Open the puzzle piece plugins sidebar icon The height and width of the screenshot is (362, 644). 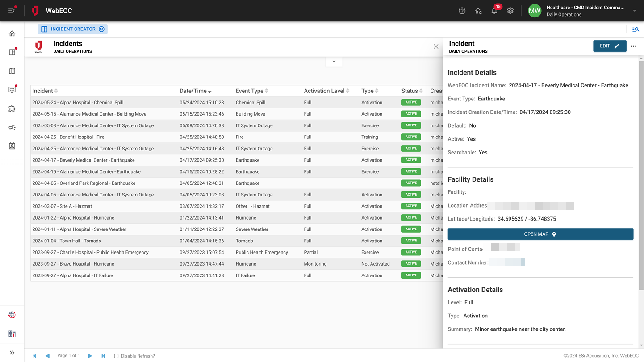(x=12, y=109)
